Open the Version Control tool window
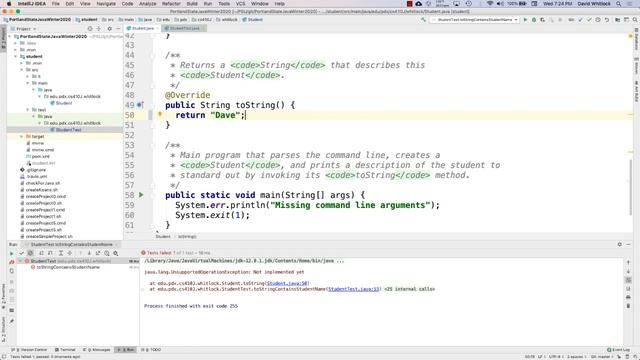The height and width of the screenshot is (360, 640). click(x=30, y=350)
